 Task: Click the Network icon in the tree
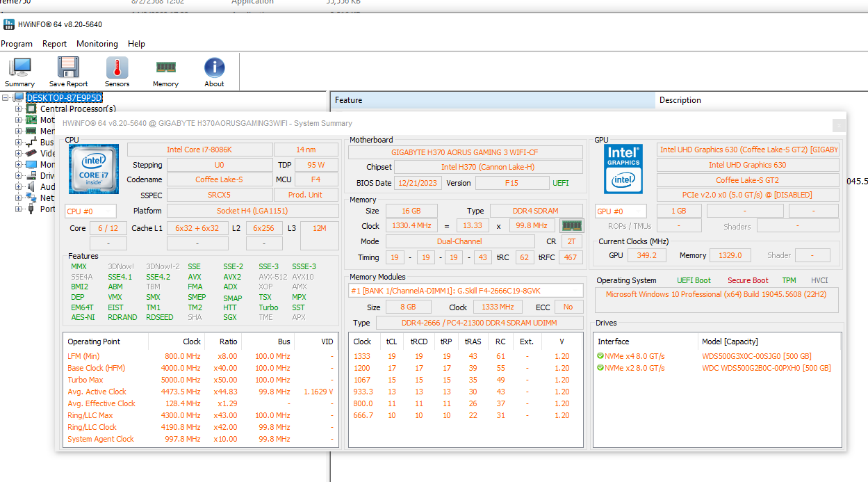[31, 198]
